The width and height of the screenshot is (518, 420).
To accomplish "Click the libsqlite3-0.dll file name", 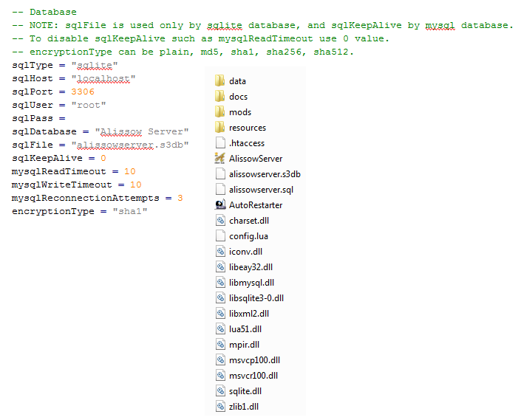I will (x=256, y=298).
